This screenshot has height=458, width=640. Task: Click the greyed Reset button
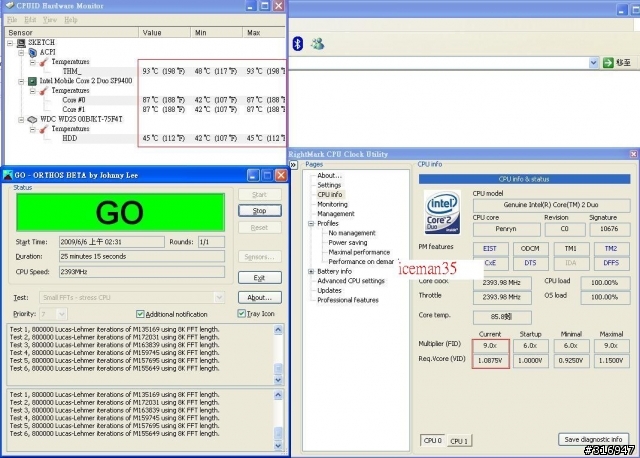260,227
